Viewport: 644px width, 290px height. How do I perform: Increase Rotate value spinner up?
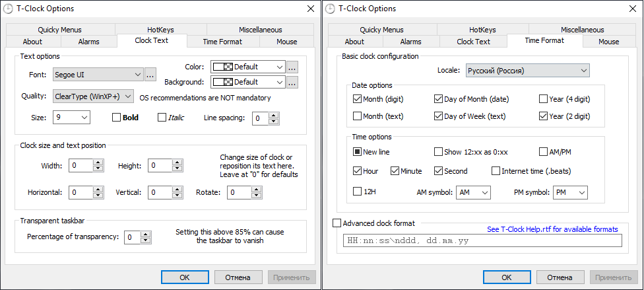point(257,189)
